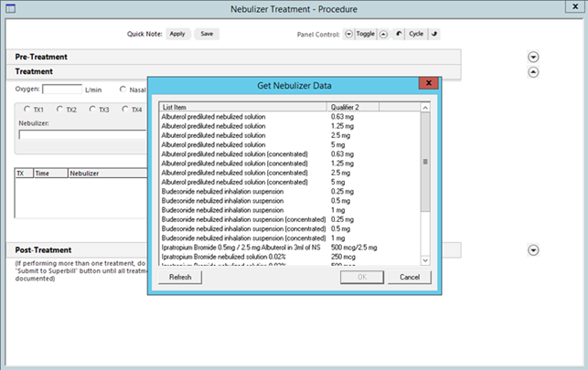Click the Treatment panel header
Screen dimensions: 588x370
tap(233, 71)
